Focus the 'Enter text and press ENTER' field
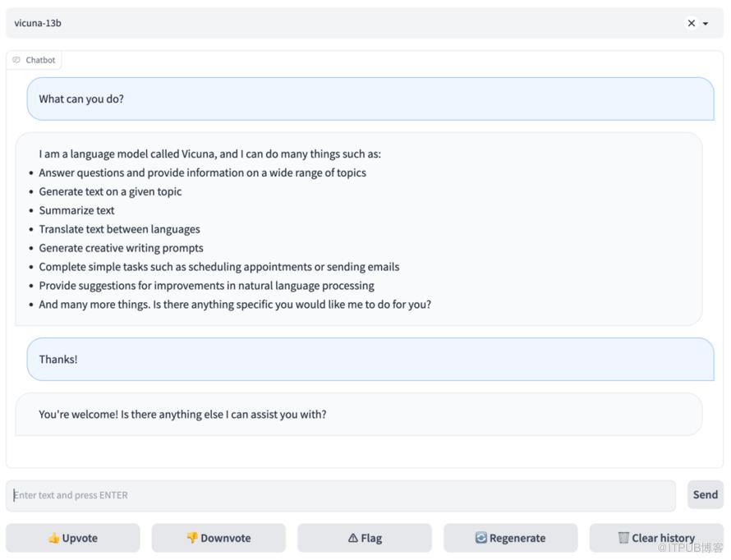Image resolution: width=731 pixels, height=560 pixels. pos(341,495)
